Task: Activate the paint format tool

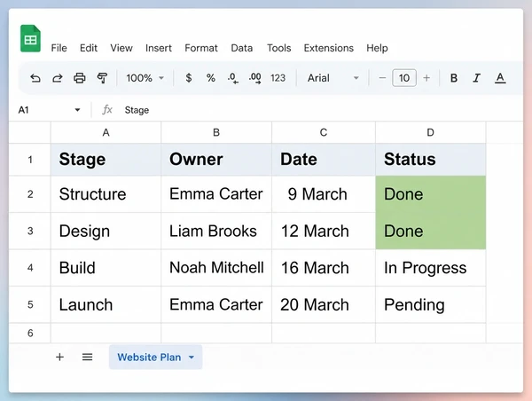Action: tap(102, 78)
